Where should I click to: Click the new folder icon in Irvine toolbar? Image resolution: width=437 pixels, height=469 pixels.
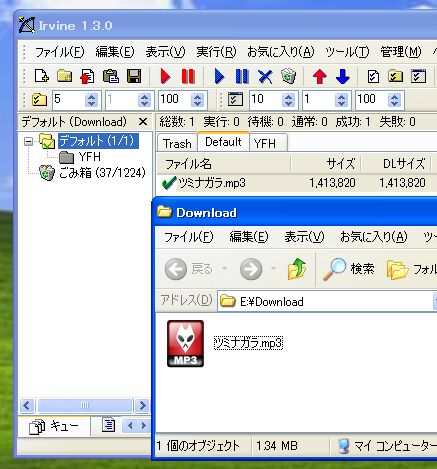click(64, 76)
